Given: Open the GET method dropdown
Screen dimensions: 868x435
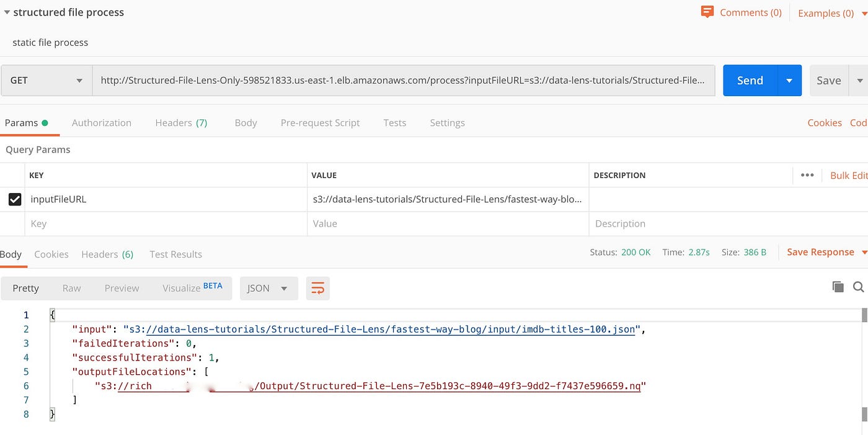Looking at the screenshot, I should pos(46,81).
